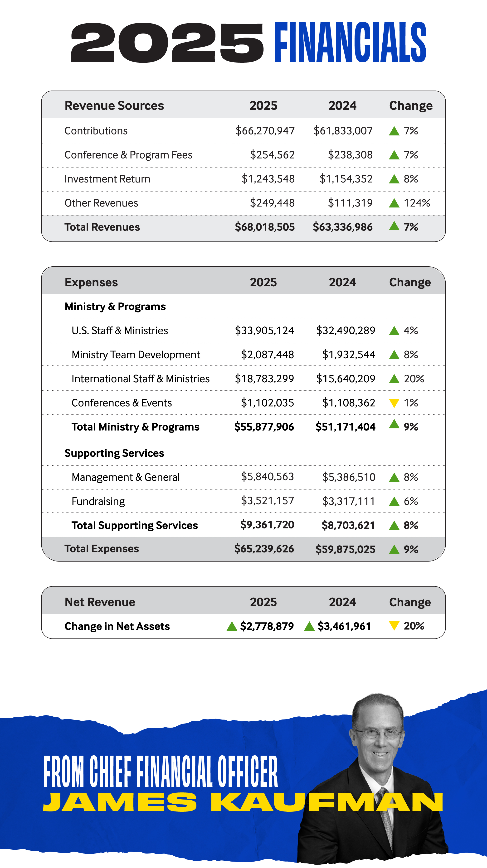The height and width of the screenshot is (868, 487).
Task: Click the Total Revenues 2025 amount $68,018,505
Action: coord(265,227)
